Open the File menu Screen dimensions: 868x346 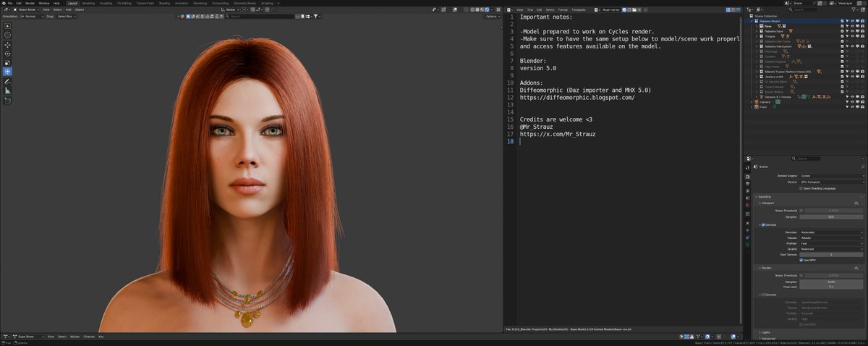pos(10,3)
